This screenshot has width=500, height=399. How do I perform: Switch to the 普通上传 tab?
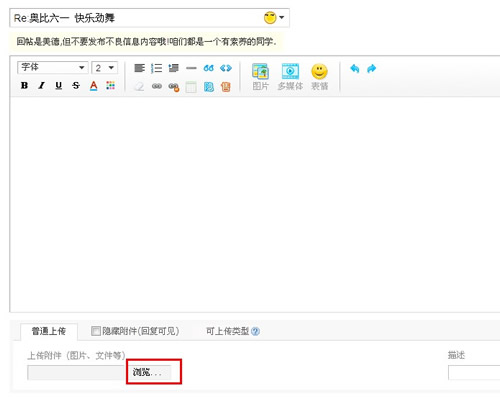coord(49,331)
